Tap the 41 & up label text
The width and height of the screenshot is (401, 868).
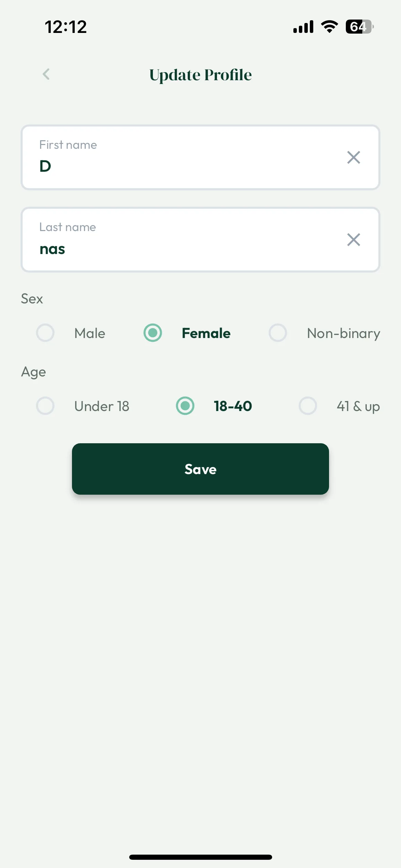pos(358,407)
